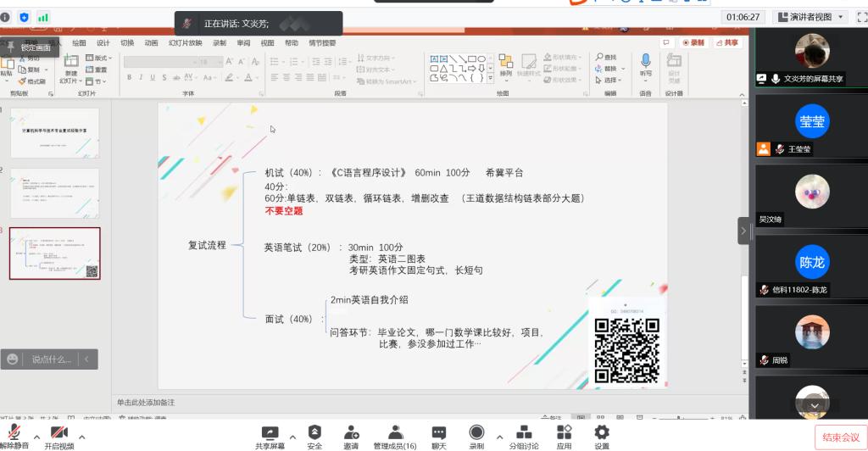The height and width of the screenshot is (451, 868).
Task: Toggle the 锁定画面 pin button
Action: pos(29,48)
